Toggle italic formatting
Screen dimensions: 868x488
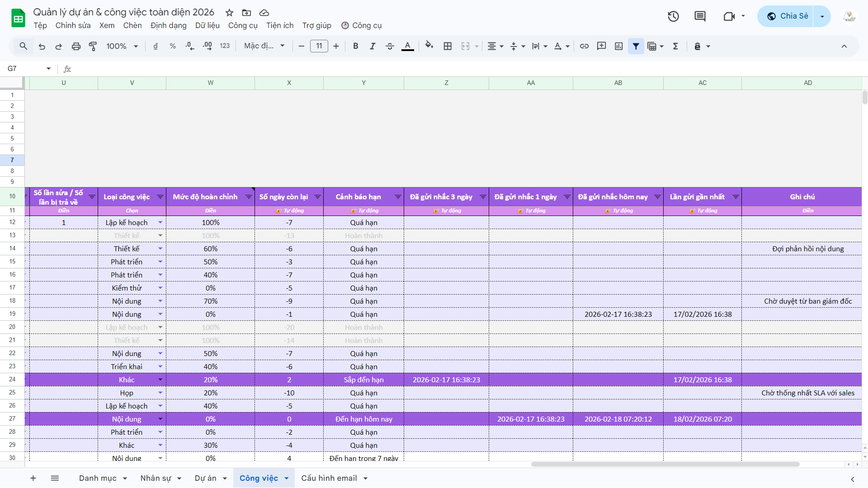click(373, 46)
